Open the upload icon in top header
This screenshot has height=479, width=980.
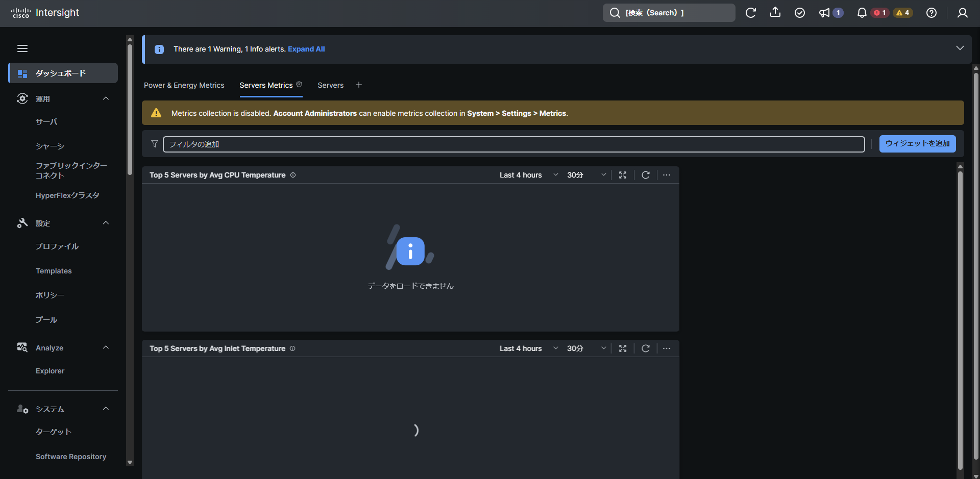[x=775, y=13]
